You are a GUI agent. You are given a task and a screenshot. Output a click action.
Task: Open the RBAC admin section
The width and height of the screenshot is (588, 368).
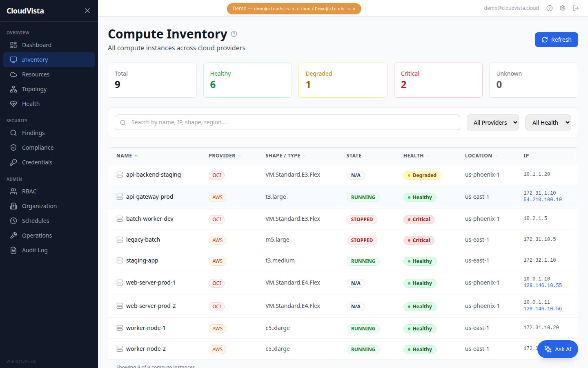pyautogui.click(x=29, y=191)
